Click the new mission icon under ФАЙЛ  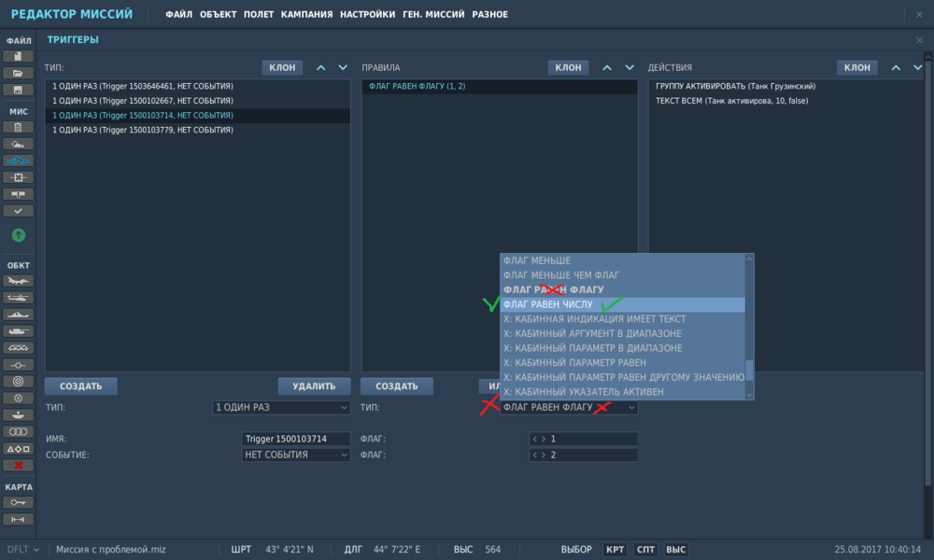click(x=18, y=57)
